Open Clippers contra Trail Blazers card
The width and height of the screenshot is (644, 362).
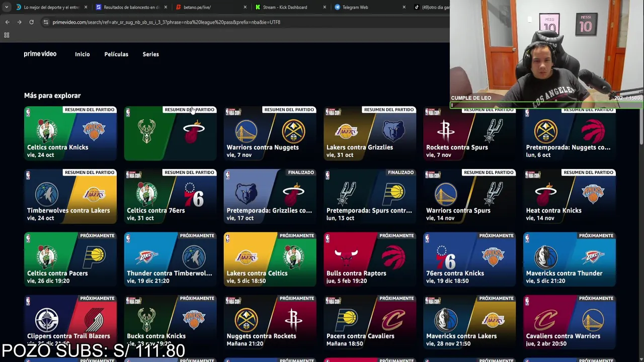point(70,322)
